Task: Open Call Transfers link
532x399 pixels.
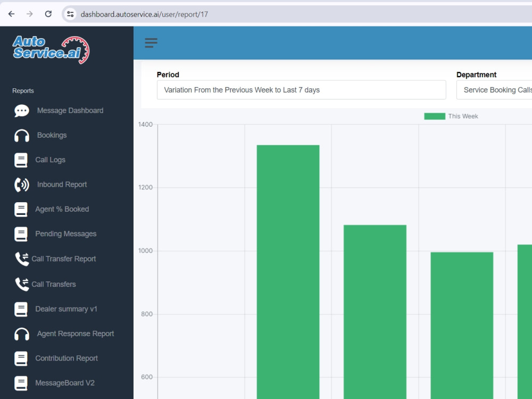Action: pos(54,284)
